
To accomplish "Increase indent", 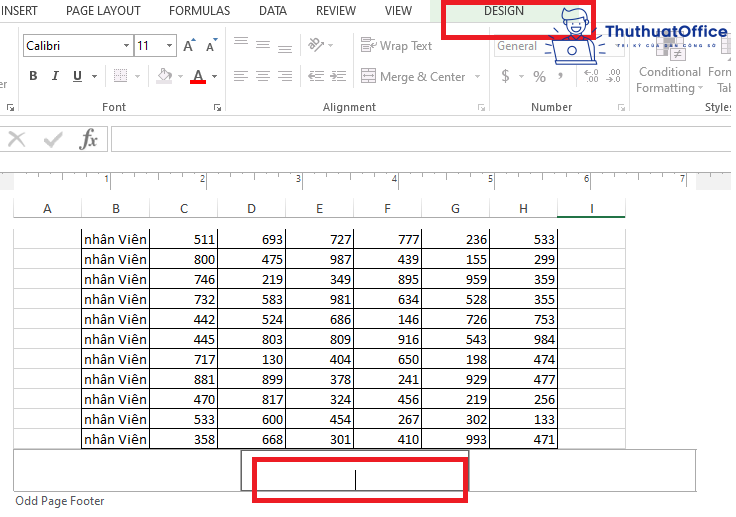I will tap(338, 76).
